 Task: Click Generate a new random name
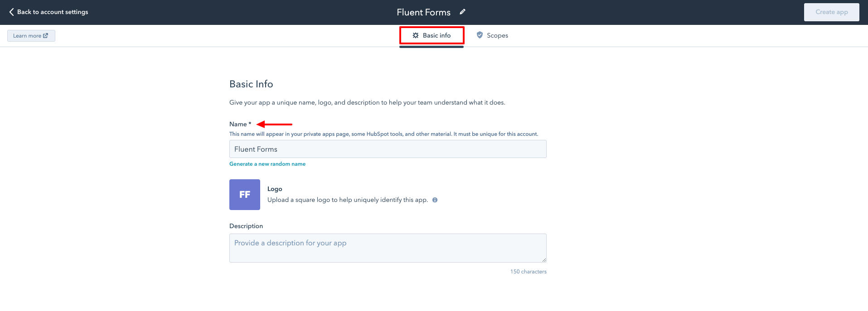click(267, 164)
